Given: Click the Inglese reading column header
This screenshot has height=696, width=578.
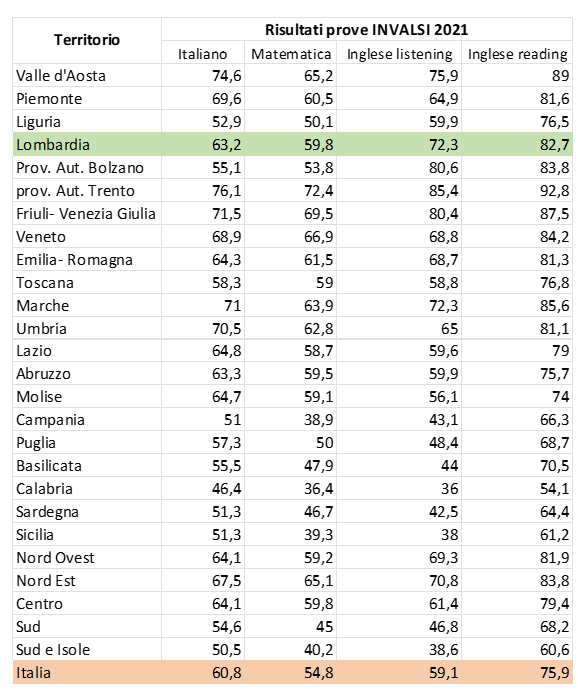Looking at the screenshot, I should click(517, 54).
